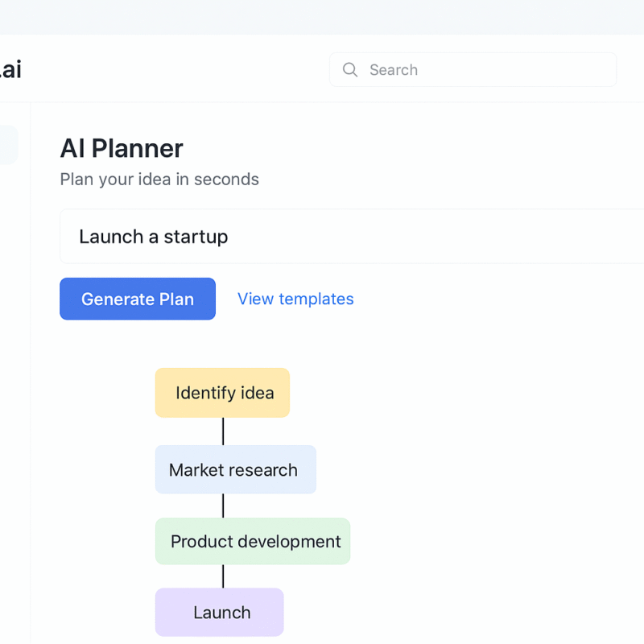Click connector below the Product development node

click(x=223, y=576)
